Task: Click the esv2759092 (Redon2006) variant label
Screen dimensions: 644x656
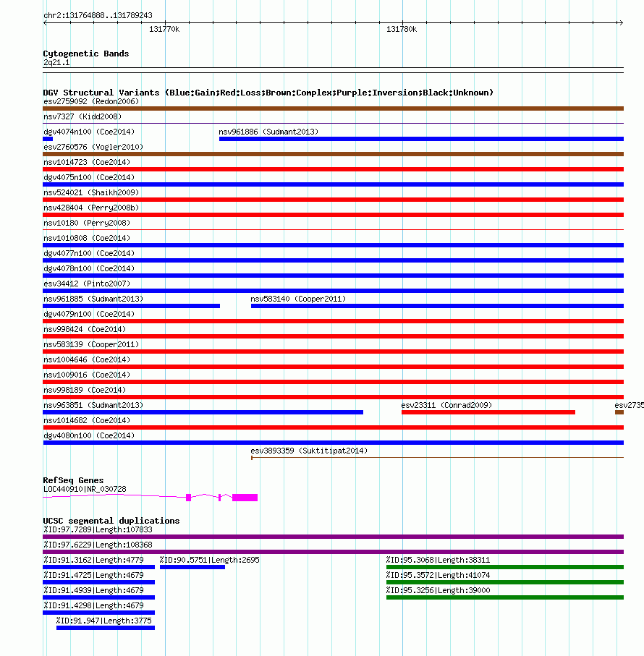Action: point(91,102)
